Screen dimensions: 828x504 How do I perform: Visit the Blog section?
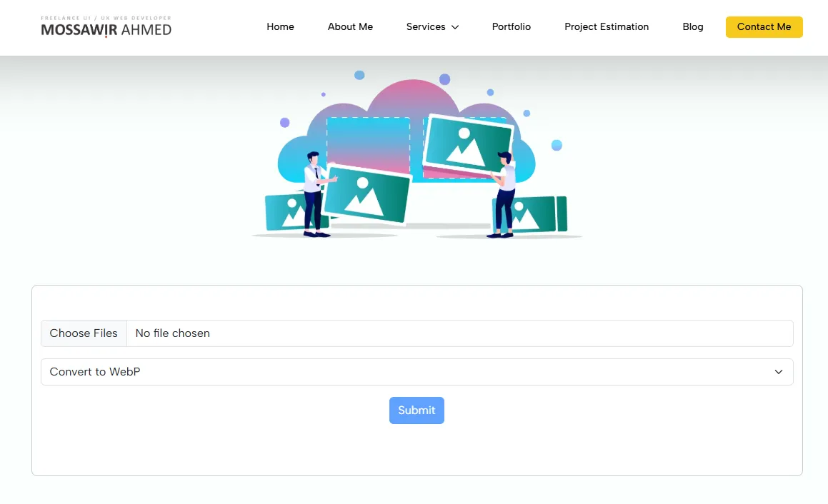[692, 27]
